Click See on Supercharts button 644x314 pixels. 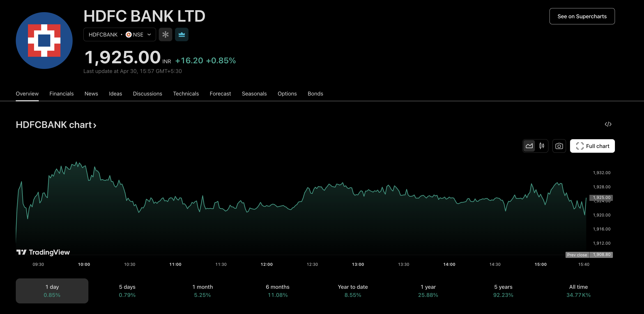[582, 16]
